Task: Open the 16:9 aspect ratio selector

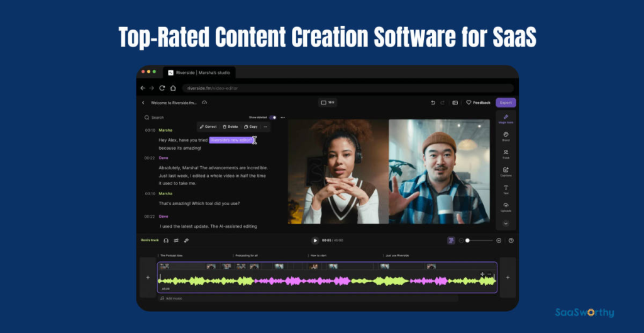Action: click(327, 103)
